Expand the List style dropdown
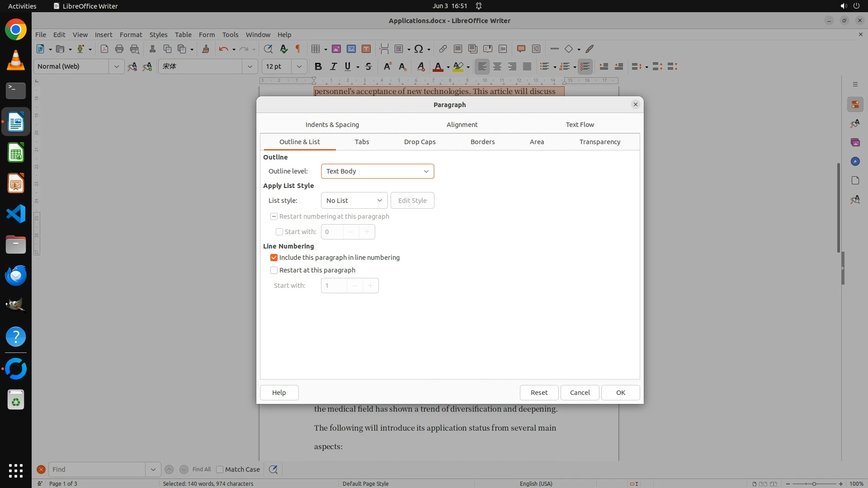 [x=354, y=201]
